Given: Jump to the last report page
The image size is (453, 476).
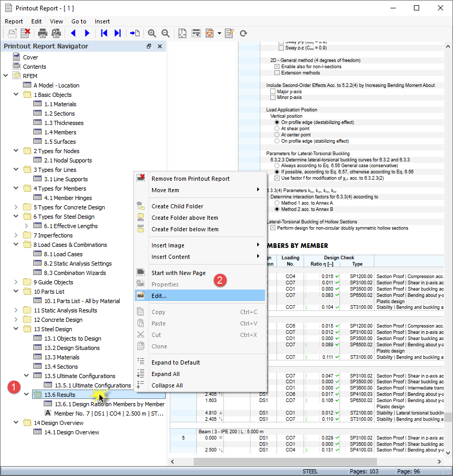Looking at the screenshot, I should (117, 33).
